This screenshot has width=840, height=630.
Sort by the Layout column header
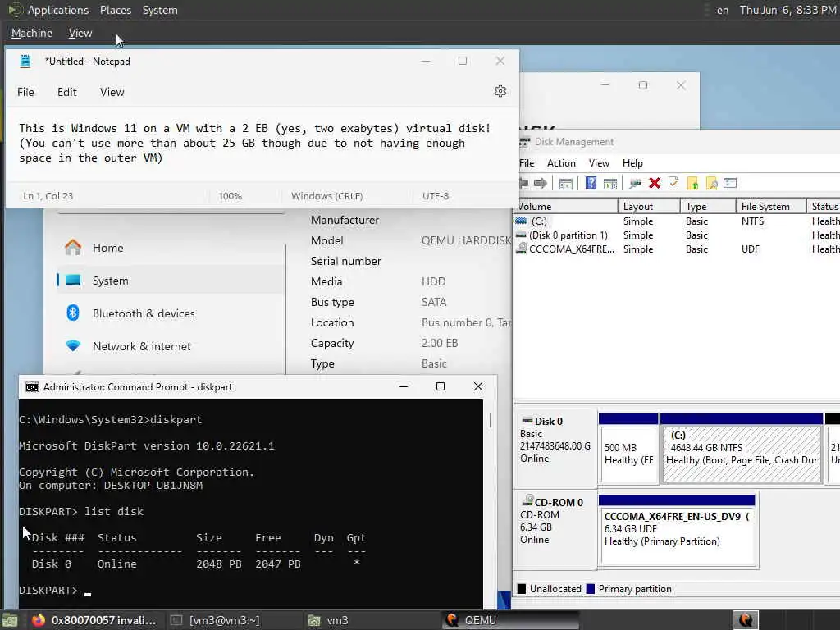[650, 206]
